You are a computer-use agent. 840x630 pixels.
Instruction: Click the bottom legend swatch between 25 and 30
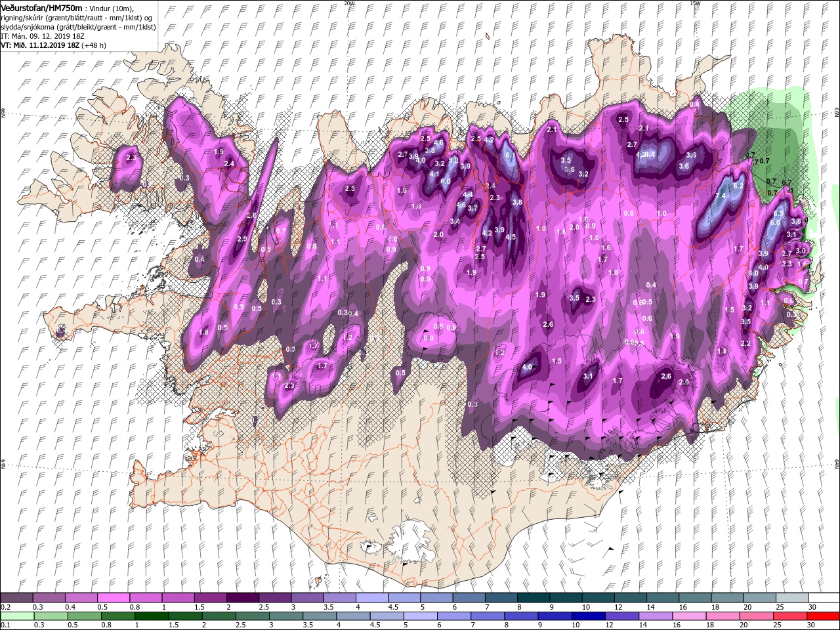point(789,616)
